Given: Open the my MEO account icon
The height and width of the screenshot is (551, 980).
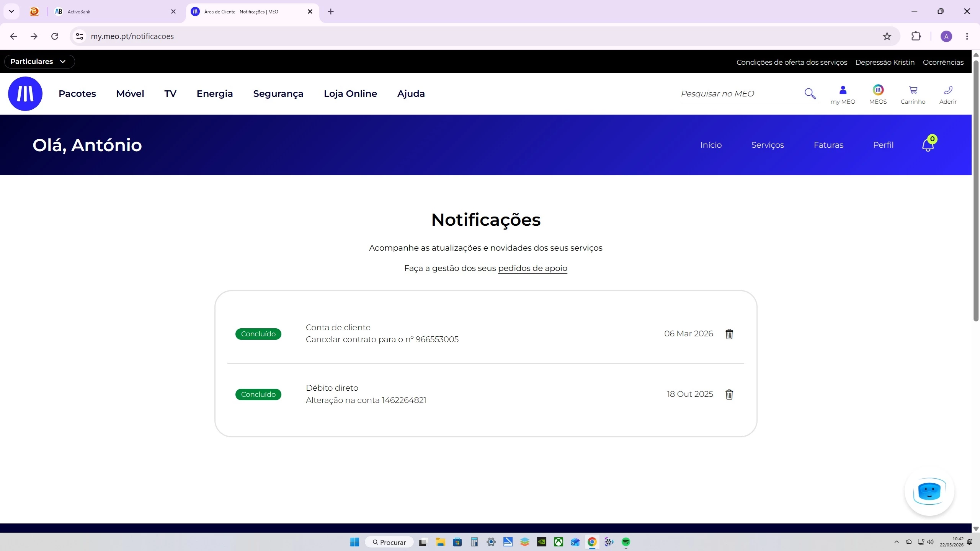Looking at the screenshot, I should coord(843,95).
